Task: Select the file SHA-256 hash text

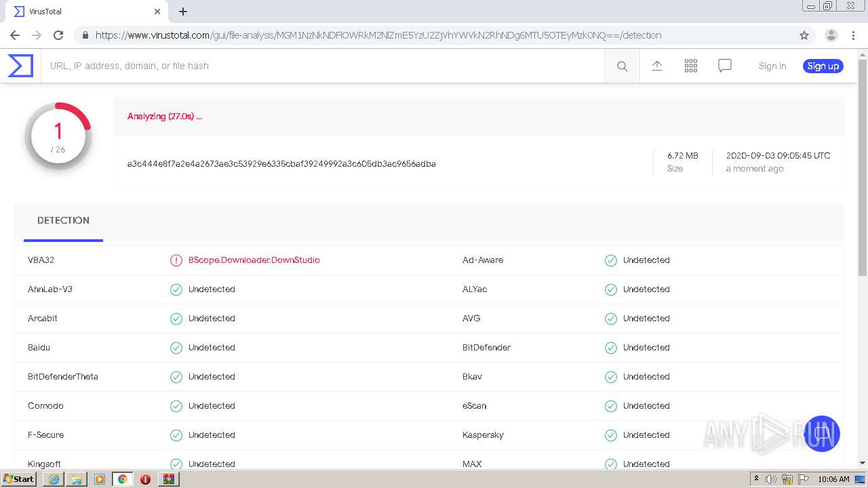Action: point(281,163)
